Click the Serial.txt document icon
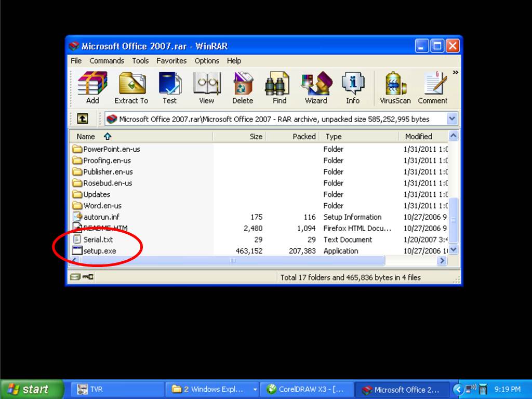Screen dimensions: 532x399 point(77,239)
